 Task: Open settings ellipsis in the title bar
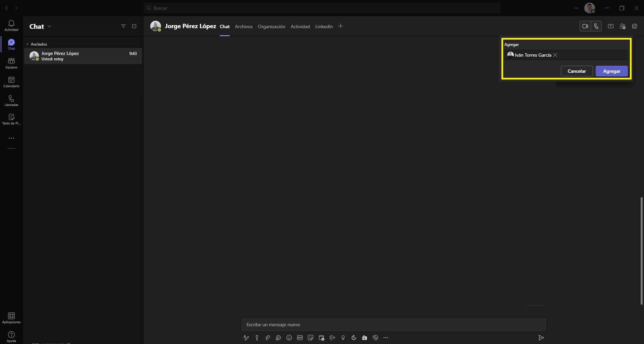(576, 8)
